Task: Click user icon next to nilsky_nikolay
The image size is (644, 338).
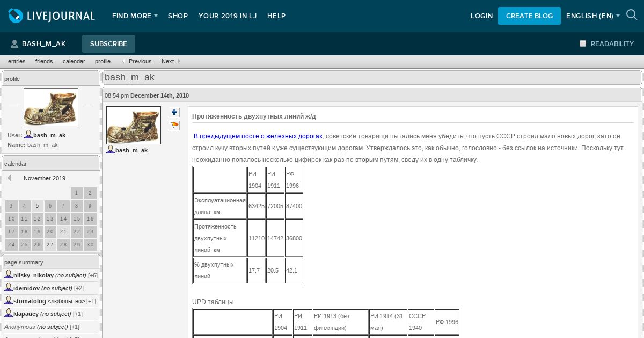Action: (9, 275)
